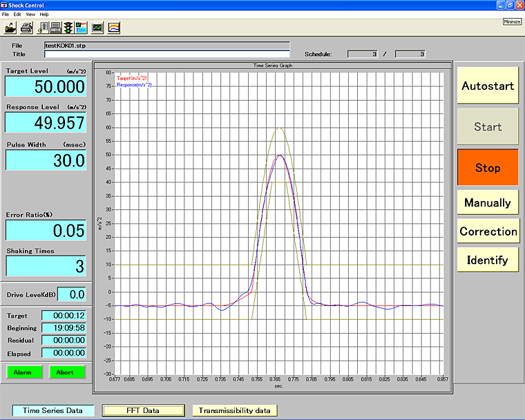Click the Elapsed time value
Screen dimensions: 525x420
[64, 353]
